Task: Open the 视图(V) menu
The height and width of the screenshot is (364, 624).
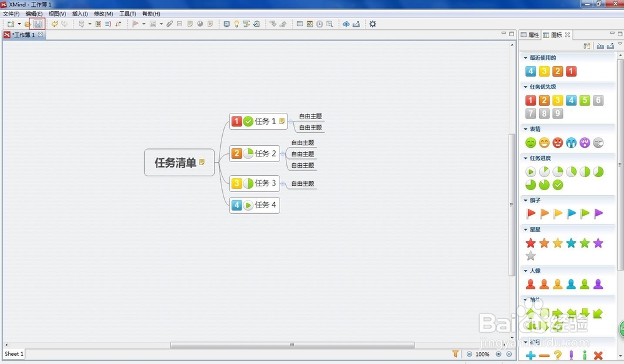Action: point(57,14)
